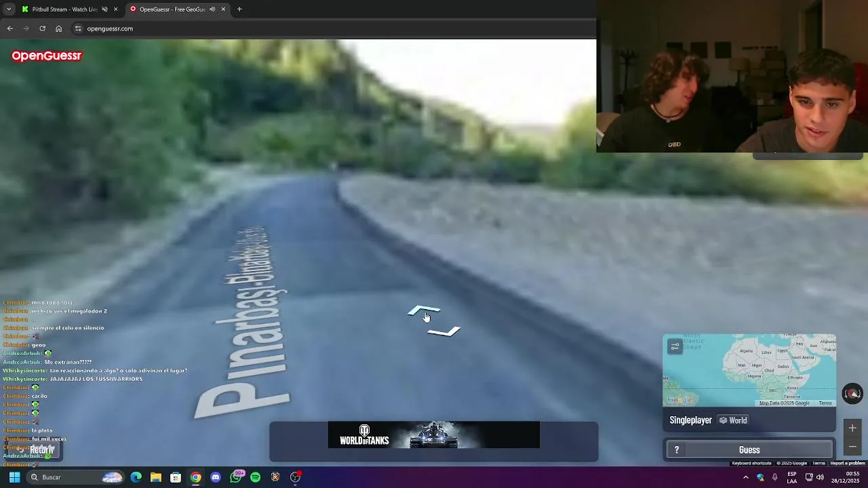Click the Street View compass

[x=852, y=393]
